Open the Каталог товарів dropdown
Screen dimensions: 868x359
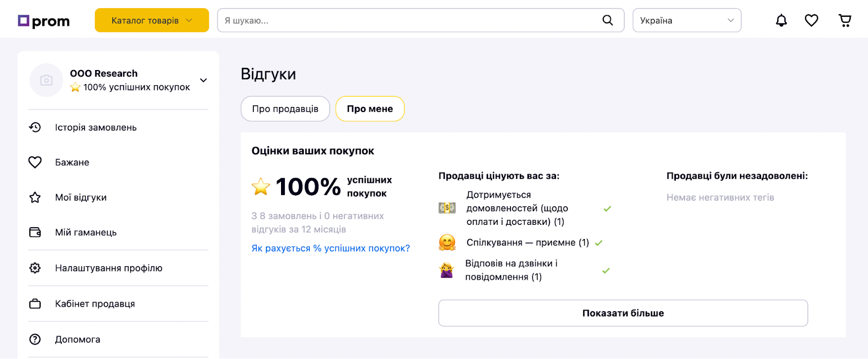point(152,21)
